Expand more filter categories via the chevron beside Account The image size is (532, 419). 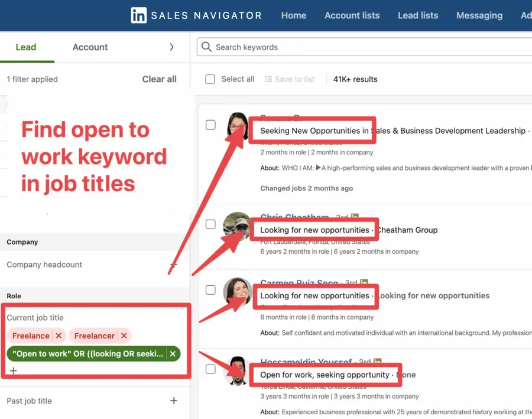pyautogui.click(x=172, y=47)
